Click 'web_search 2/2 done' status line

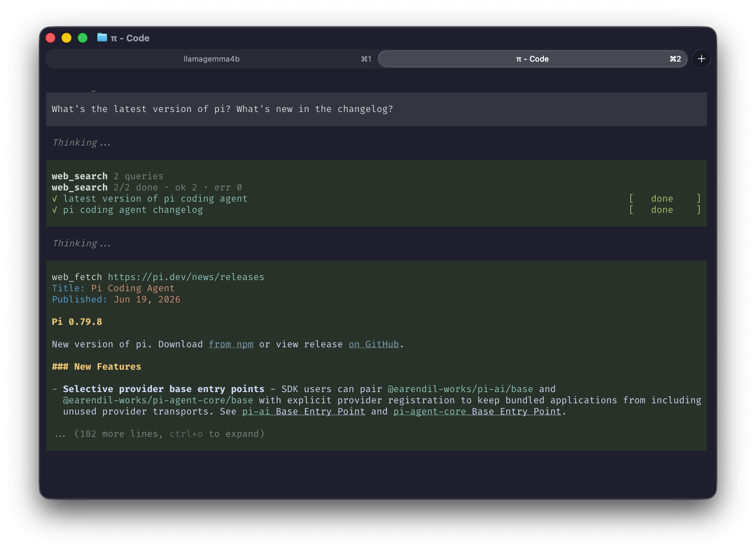(x=147, y=187)
